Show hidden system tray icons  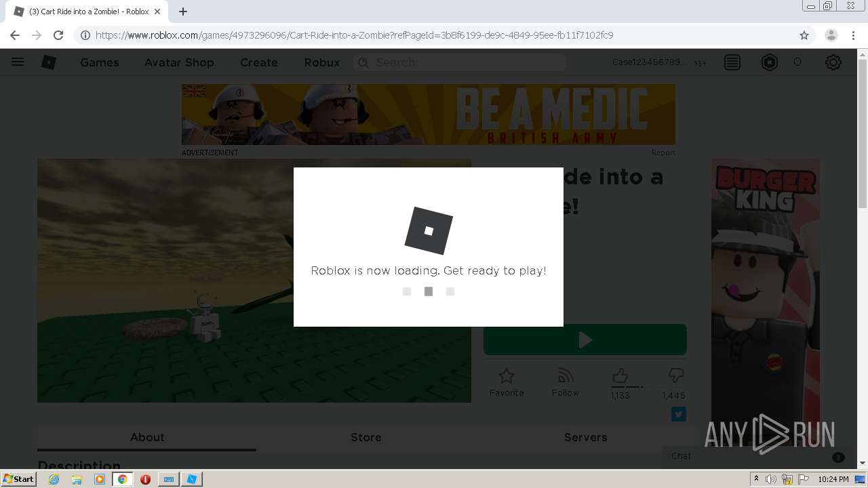coord(756,479)
